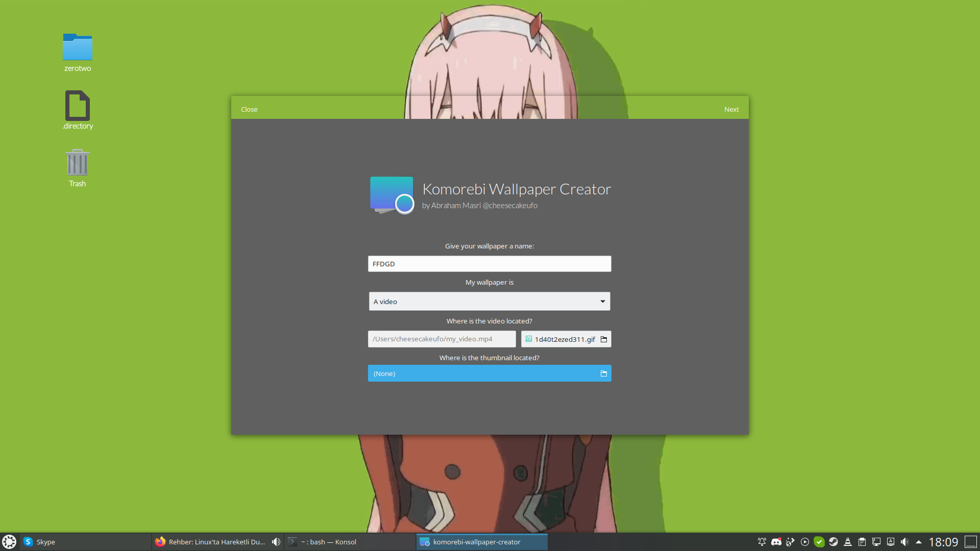Open the clipboard tray icon
980x551 pixels.
click(x=862, y=542)
